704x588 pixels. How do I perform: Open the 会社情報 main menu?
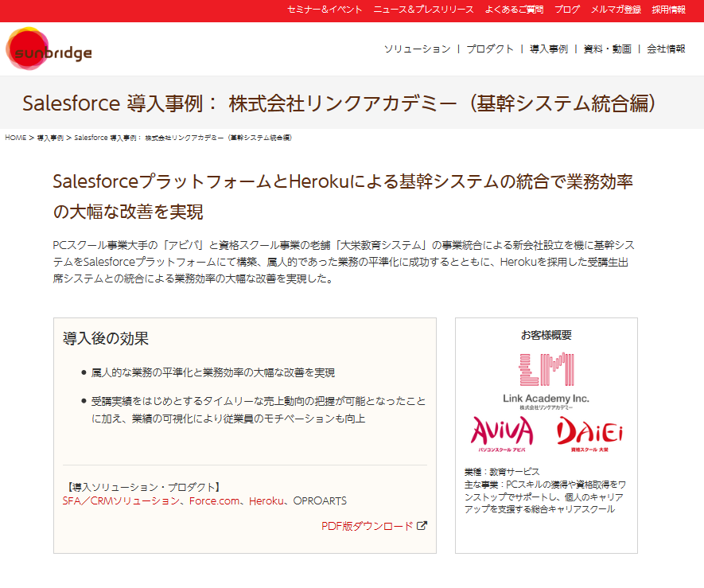[x=666, y=49]
